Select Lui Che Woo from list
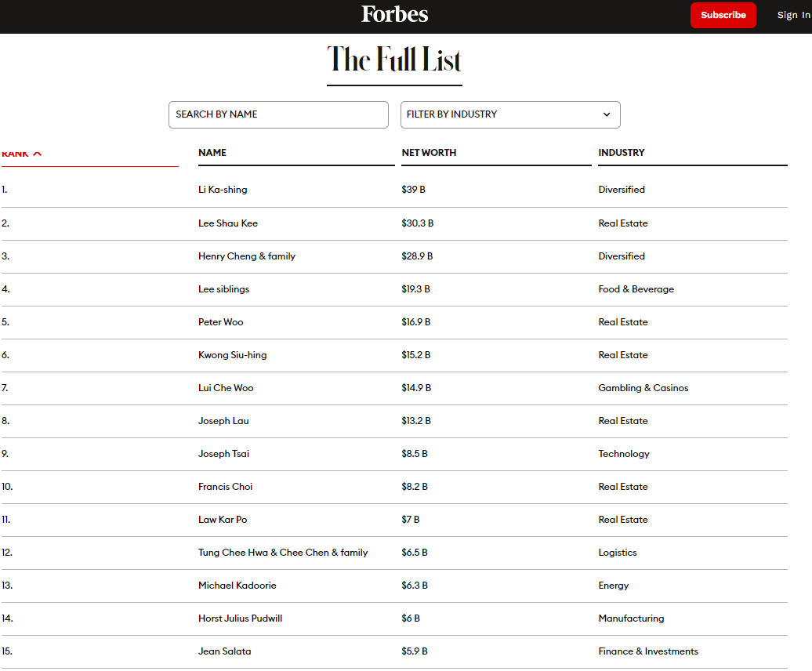 pyautogui.click(x=226, y=388)
